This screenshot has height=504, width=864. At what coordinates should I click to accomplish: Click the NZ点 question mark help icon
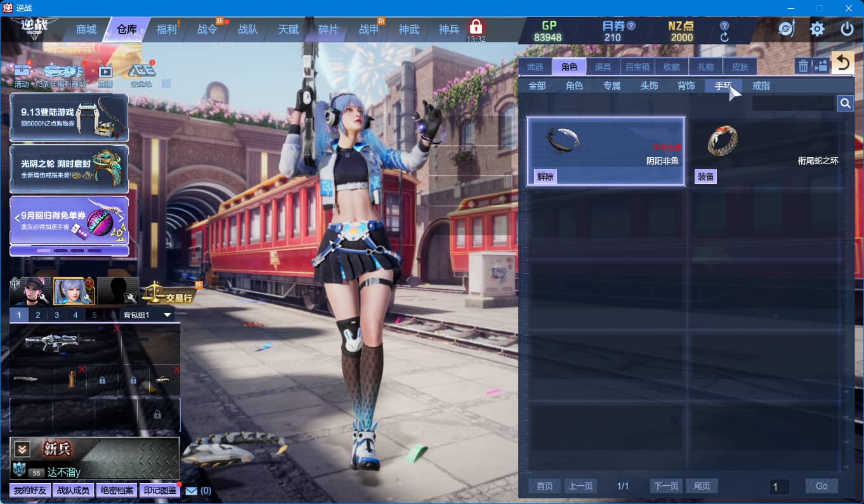click(x=724, y=26)
